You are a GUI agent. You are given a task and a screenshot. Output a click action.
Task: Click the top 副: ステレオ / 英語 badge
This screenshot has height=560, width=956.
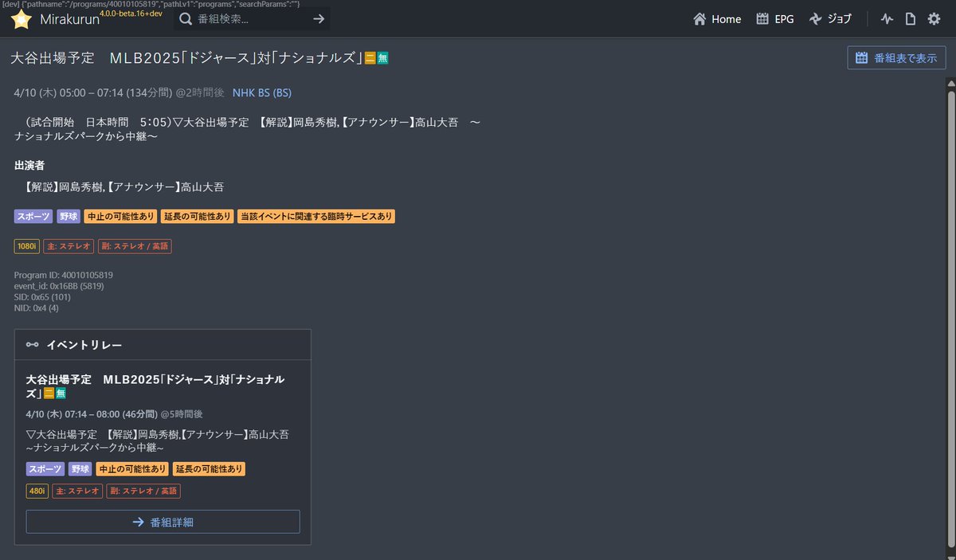click(x=135, y=247)
